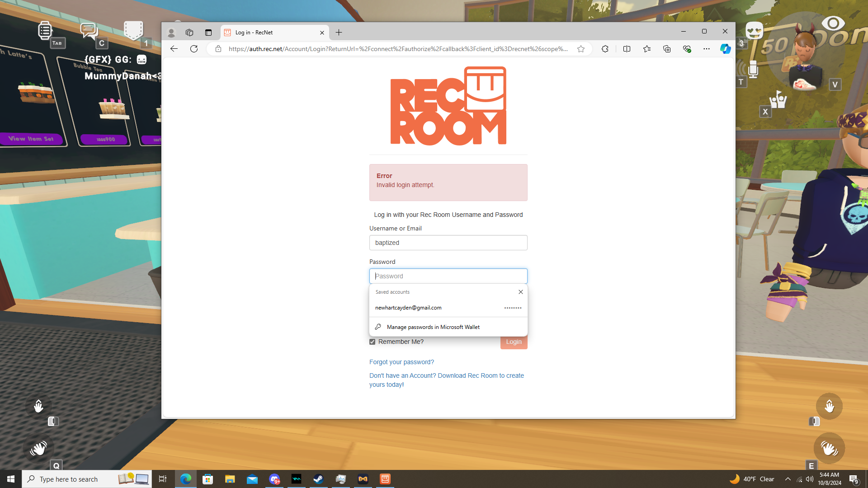Open the vertical tab actions menu
868x488 pixels.
point(208,33)
